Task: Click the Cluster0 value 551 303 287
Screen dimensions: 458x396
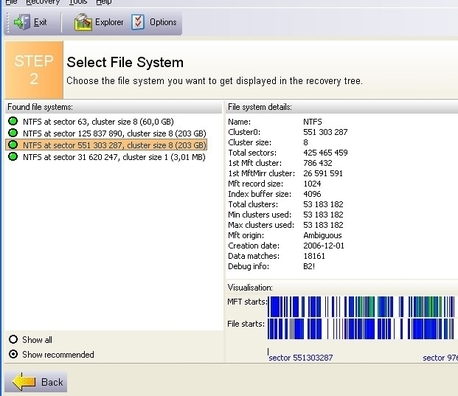Action: click(x=325, y=132)
